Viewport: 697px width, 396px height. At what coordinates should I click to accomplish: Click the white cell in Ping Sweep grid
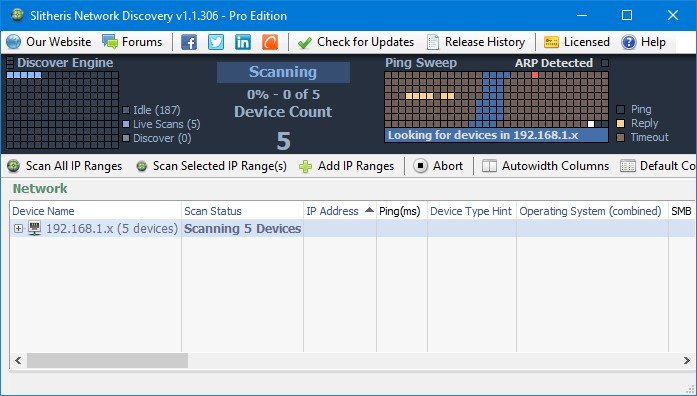point(591,124)
